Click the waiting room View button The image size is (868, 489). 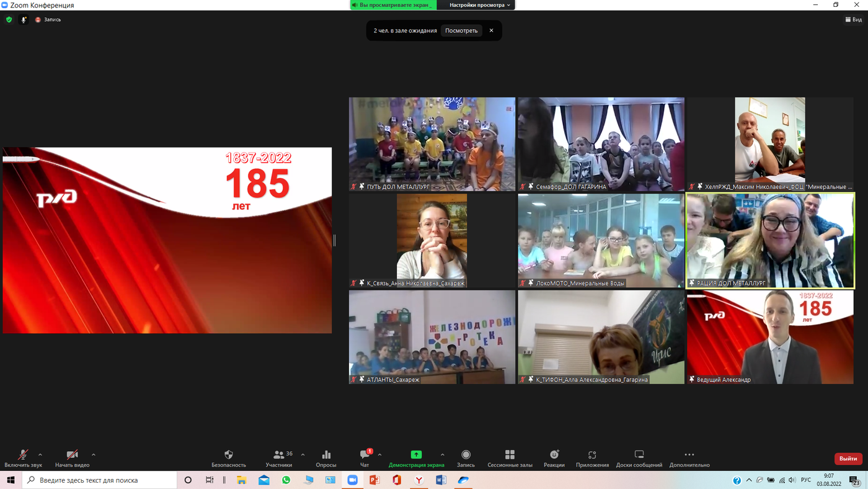461,30
